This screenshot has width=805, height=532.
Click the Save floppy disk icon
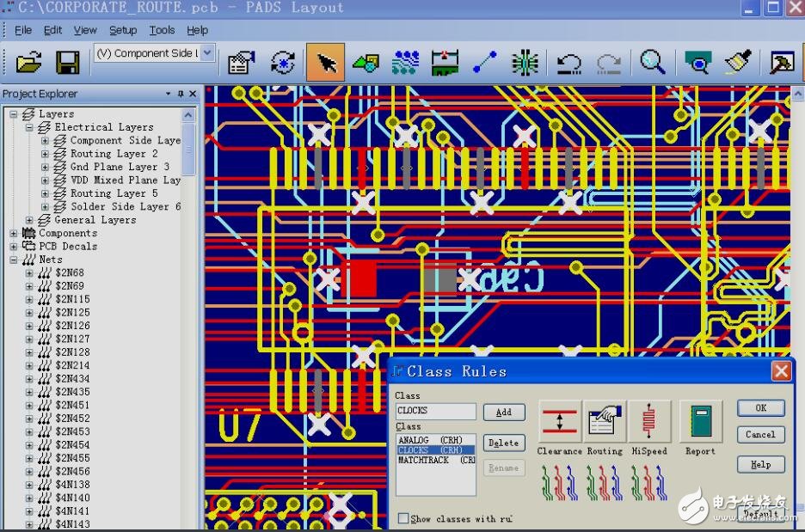[67, 62]
